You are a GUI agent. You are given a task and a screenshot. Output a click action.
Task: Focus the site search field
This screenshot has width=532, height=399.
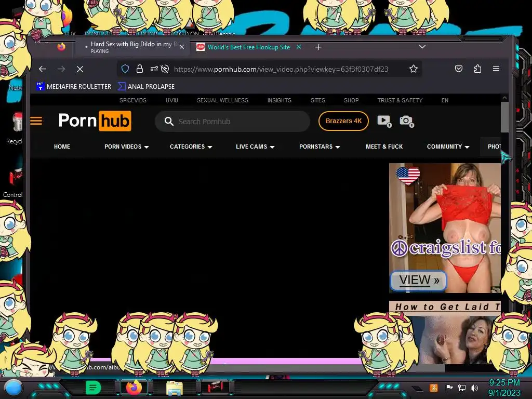tap(233, 121)
